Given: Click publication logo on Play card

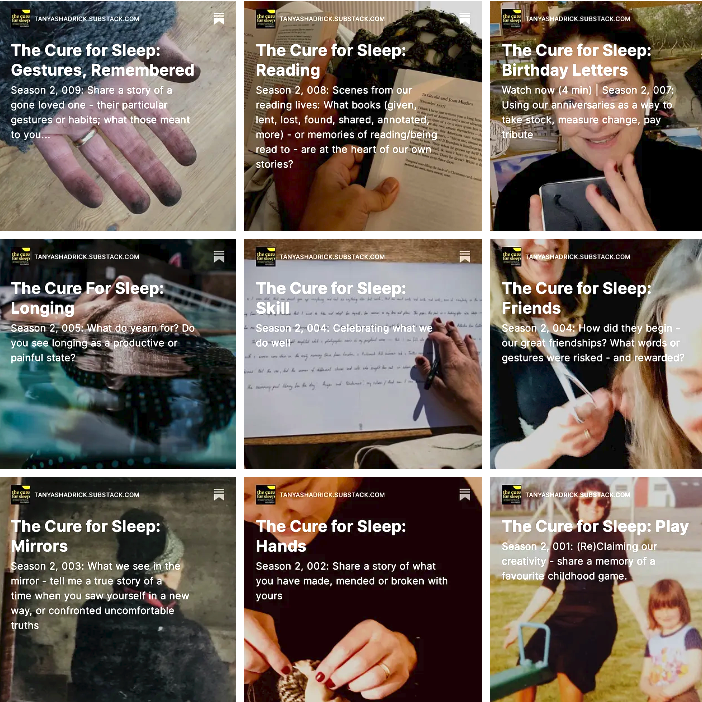Looking at the screenshot, I should [512, 494].
